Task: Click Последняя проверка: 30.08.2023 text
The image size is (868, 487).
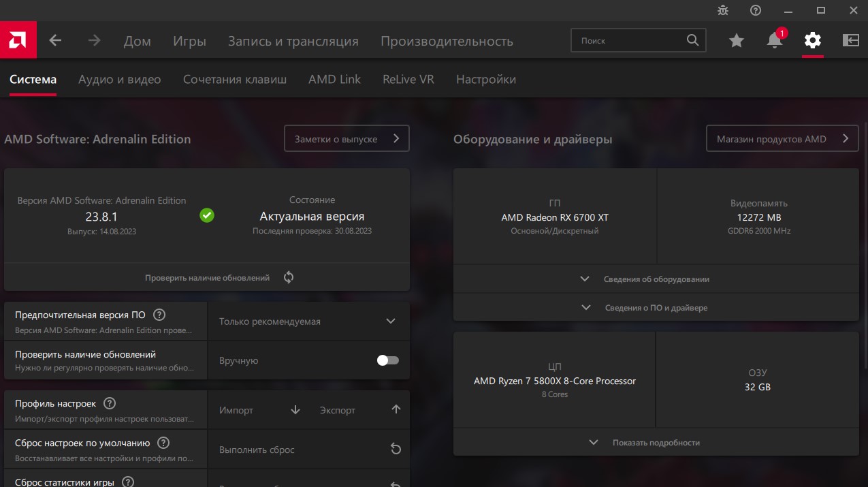Action: click(x=312, y=231)
